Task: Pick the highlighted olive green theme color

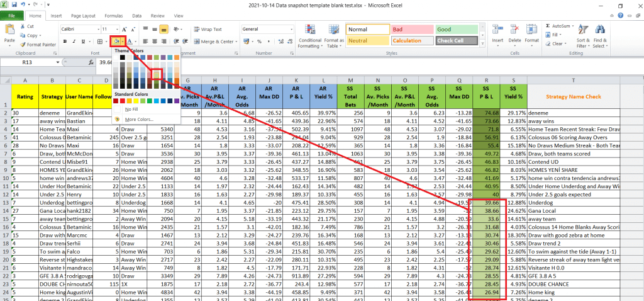Action: tap(156, 74)
